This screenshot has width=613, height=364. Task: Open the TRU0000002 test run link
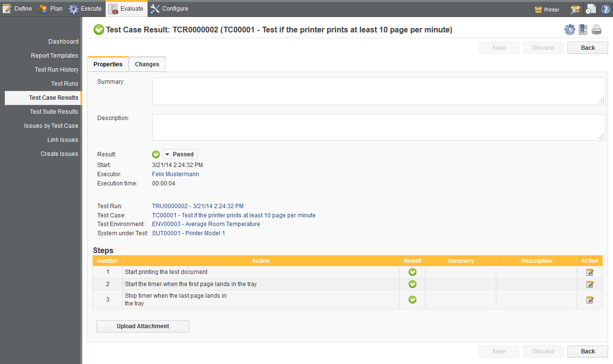(198, 206)
